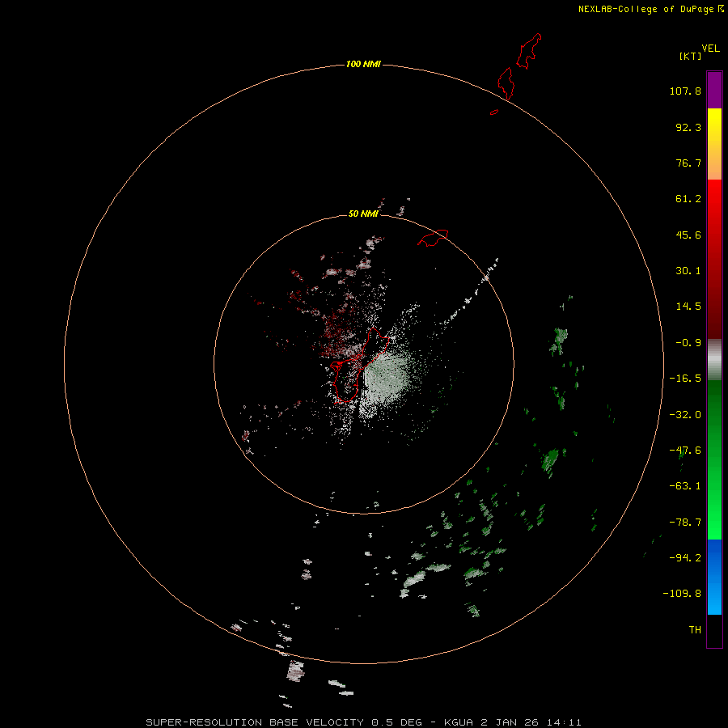The width and height of the screenshot is (728, 728).
Task: Click the TH threshold label
Action: pyautogui.click(x=695, y=630)
